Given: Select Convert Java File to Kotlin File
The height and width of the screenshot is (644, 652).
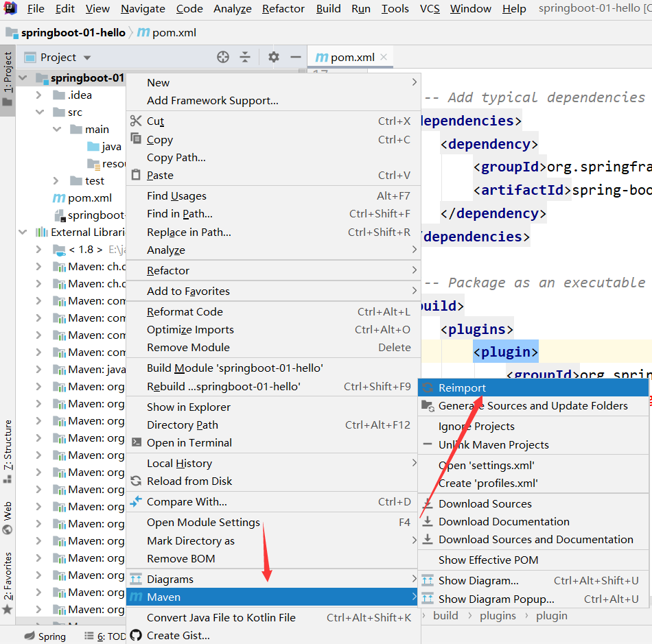Looking at the screenshot, I should pos(221,617).
